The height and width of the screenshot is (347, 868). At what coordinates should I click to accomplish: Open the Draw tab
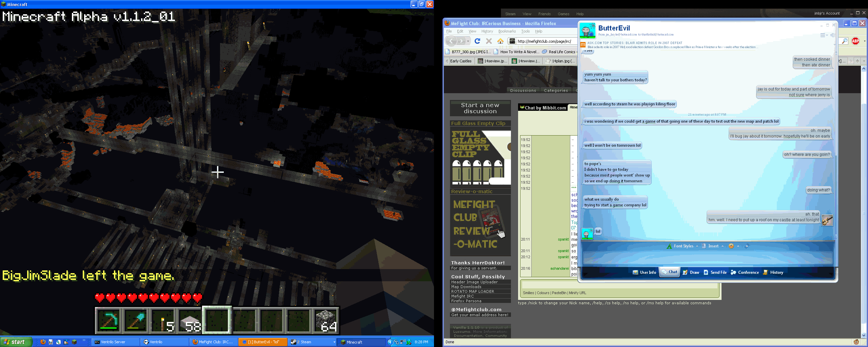click(x=691, y=272)
